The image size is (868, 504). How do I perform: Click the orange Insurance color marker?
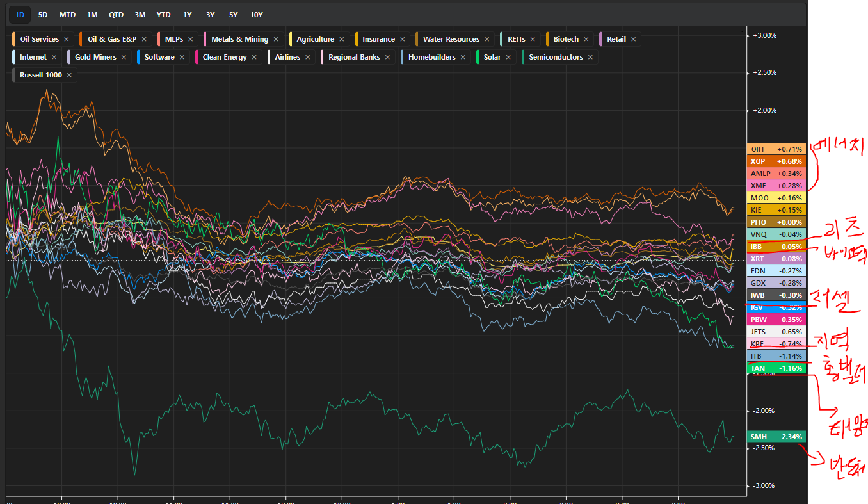click(x=357, y=39)
